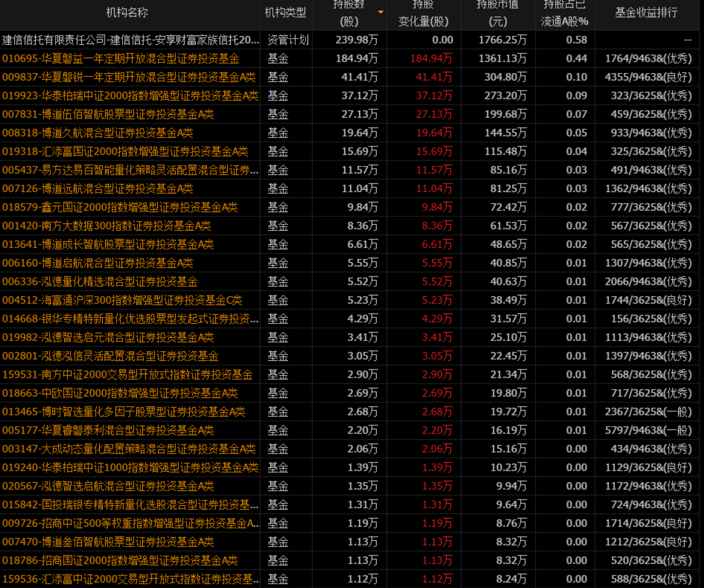This screenshot has height=588, width=704.
Task: Click red change value 37.12万
Action: coord(434,96)
